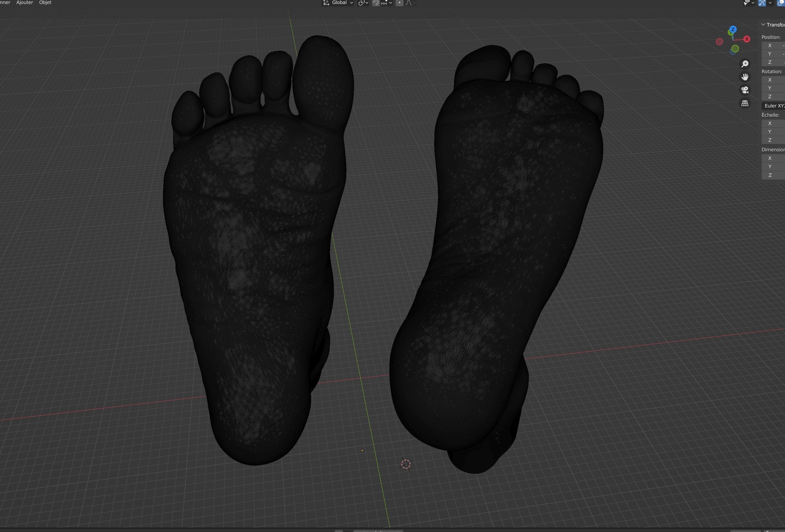The image size is (785, 532).
Task: Click the Position Z field
Action: (x=773, y=63)
